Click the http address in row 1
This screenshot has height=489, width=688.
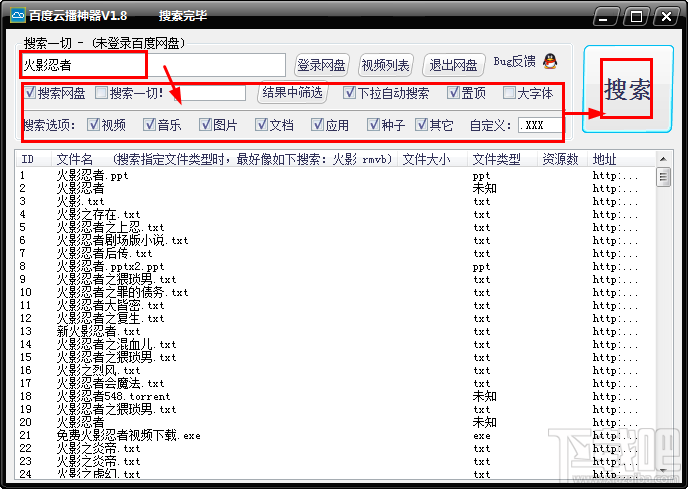tap(615, 176)
